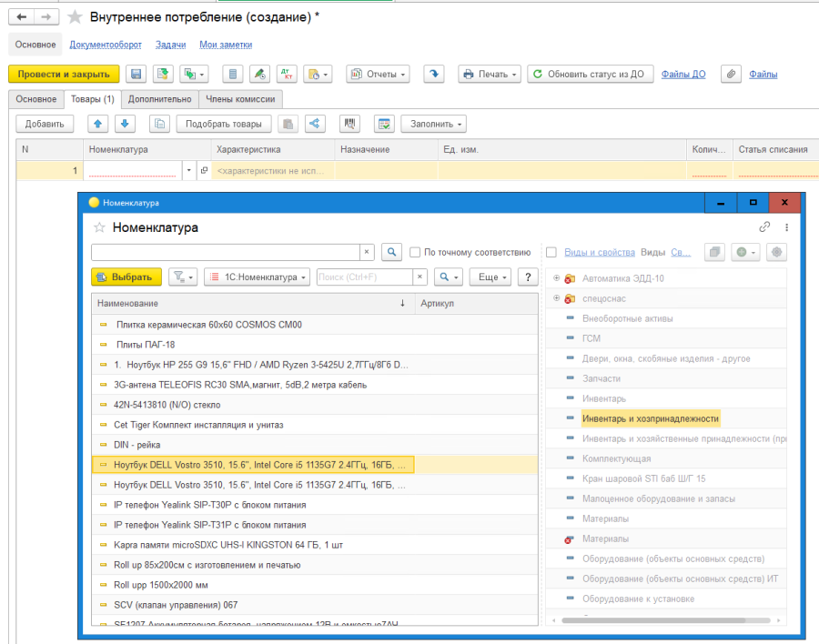
Task: Add Номенклатура window to favorites star
Action: pos(99,227)
